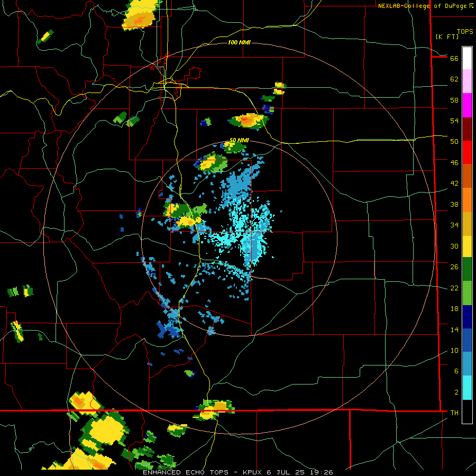Pick the cyan legend swatch

467,388
